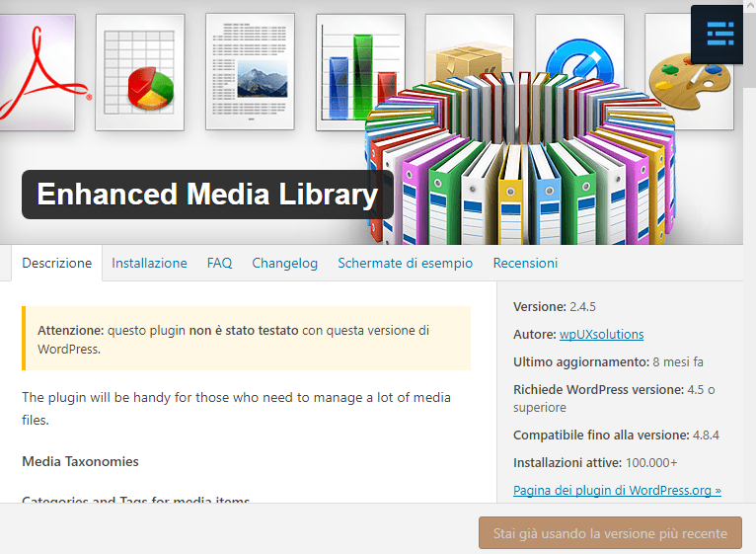Open the FAQ tab
Screen dimensions: 756x554
tap(219, 263)
